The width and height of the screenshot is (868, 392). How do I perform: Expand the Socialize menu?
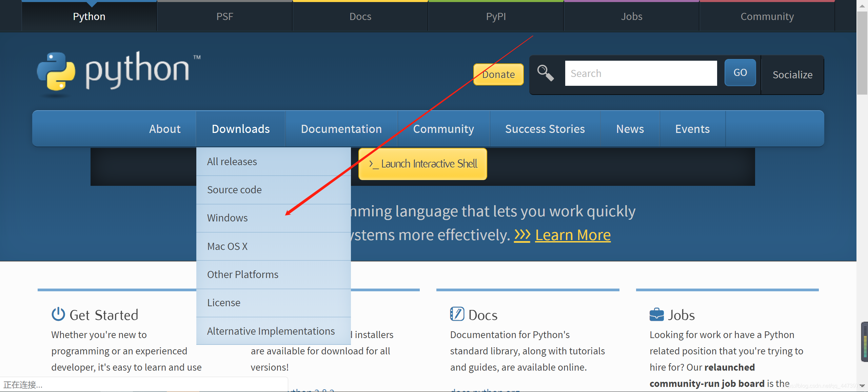tap(792, 75)
